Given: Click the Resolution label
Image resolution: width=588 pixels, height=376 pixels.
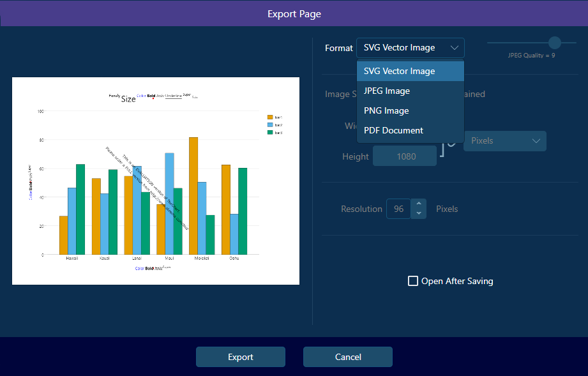Looking at the screenshot, I should [361, 209].
